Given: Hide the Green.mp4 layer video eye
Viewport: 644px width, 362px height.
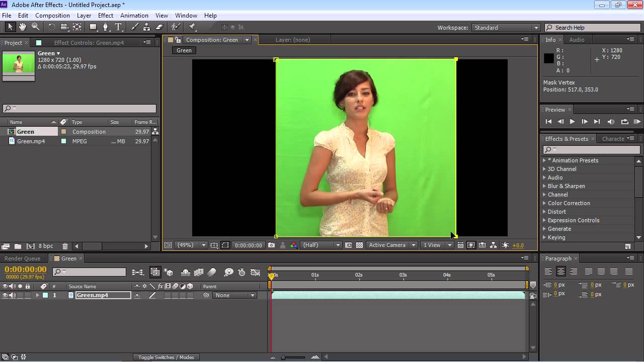Looking at the screenshot, I should tap(5, 296).
